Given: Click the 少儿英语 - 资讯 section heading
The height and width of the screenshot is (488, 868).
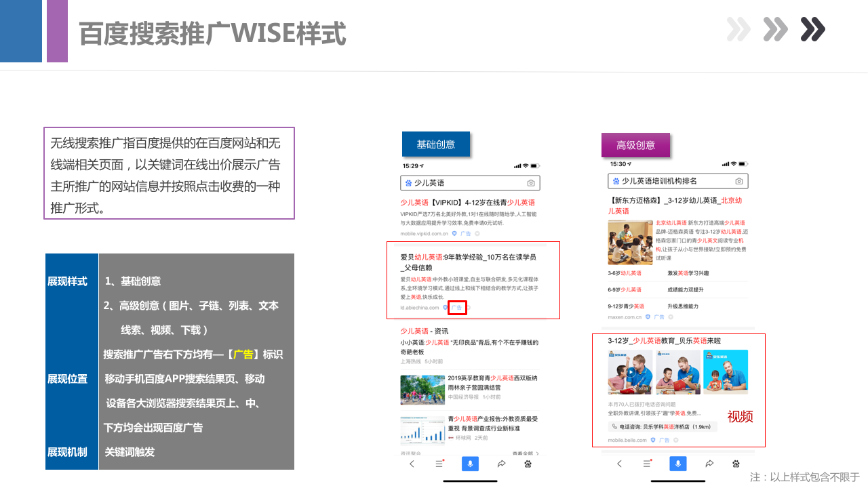Looking at the screenshot, I should coord(424,331).
